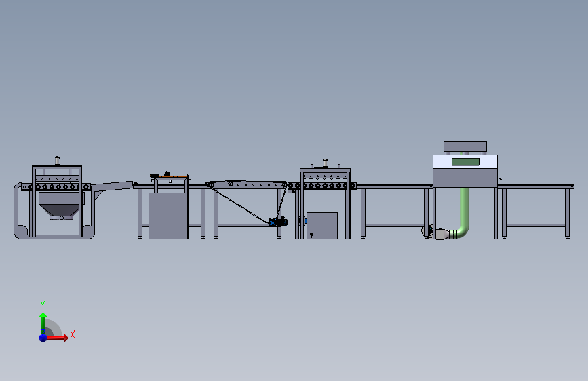Select the green display window on the right machine
The width and height of the screenshot is (588, 381).
[x=466, y=161]
